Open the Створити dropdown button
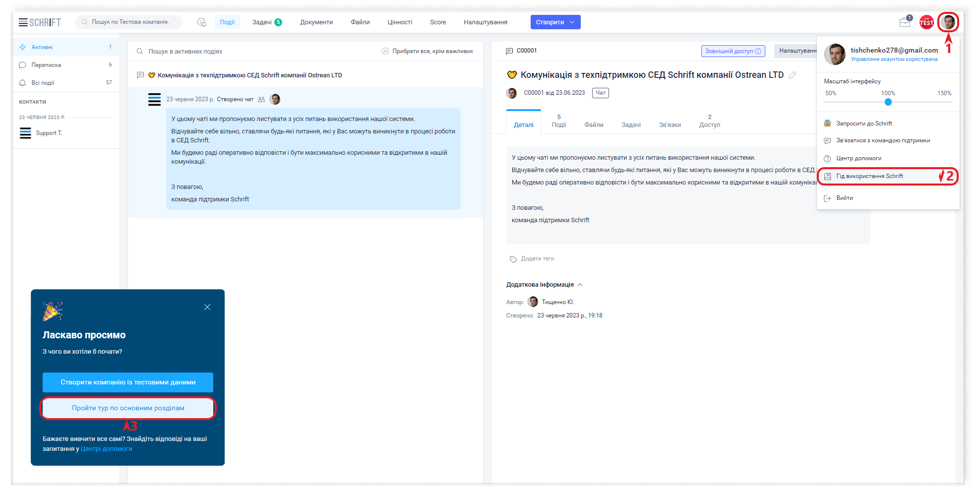This screenshot has height=499, width=980. click(555, 22)
